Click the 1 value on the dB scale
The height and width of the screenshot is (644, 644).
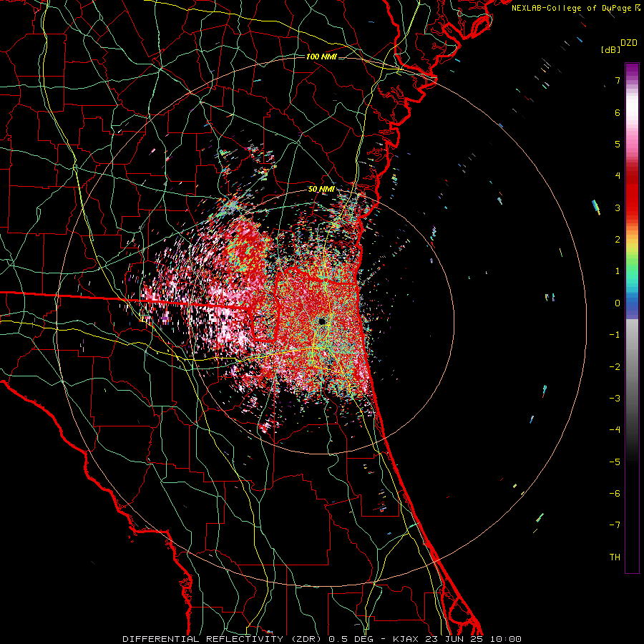[618, 271]
